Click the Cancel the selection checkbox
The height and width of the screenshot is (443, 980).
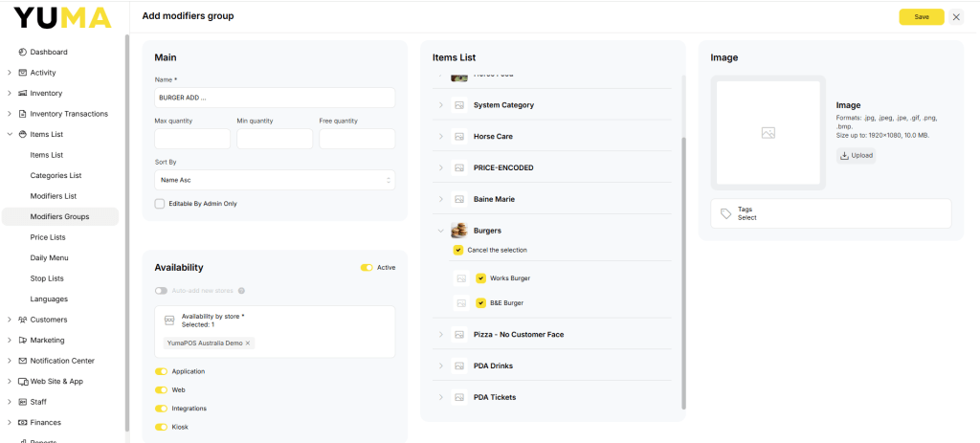click(458, 250)
